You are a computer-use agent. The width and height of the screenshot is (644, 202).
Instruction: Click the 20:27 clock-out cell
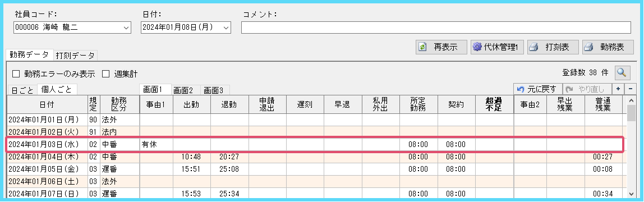click(x=229, y=157)
